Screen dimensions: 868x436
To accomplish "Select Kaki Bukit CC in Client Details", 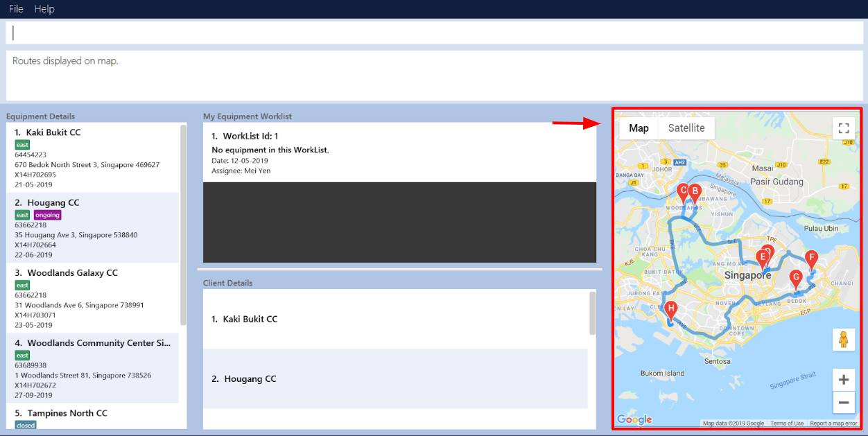I will click(395, 319).
